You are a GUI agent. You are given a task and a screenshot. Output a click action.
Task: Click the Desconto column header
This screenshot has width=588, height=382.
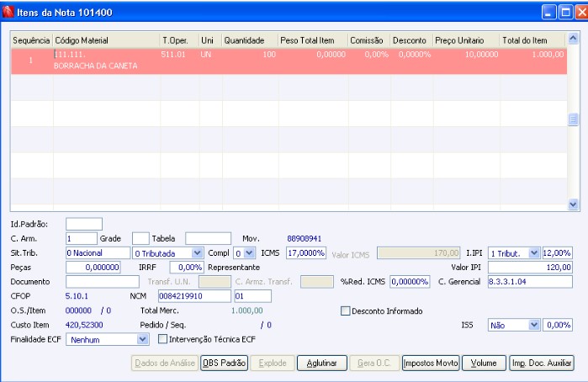pos(411,40)
